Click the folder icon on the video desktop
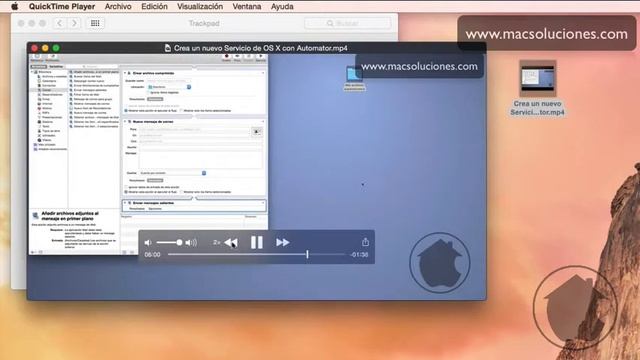This screenshot has height=360, width=640. pyautogui.click(x=353, y=75)
